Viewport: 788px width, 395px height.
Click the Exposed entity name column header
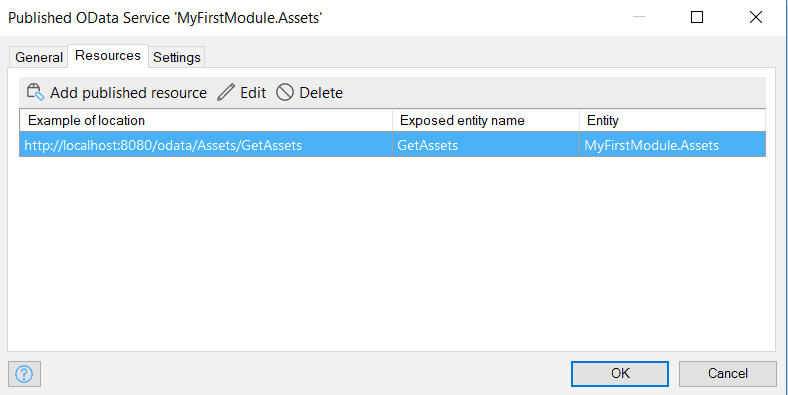(x=486, y=121)
